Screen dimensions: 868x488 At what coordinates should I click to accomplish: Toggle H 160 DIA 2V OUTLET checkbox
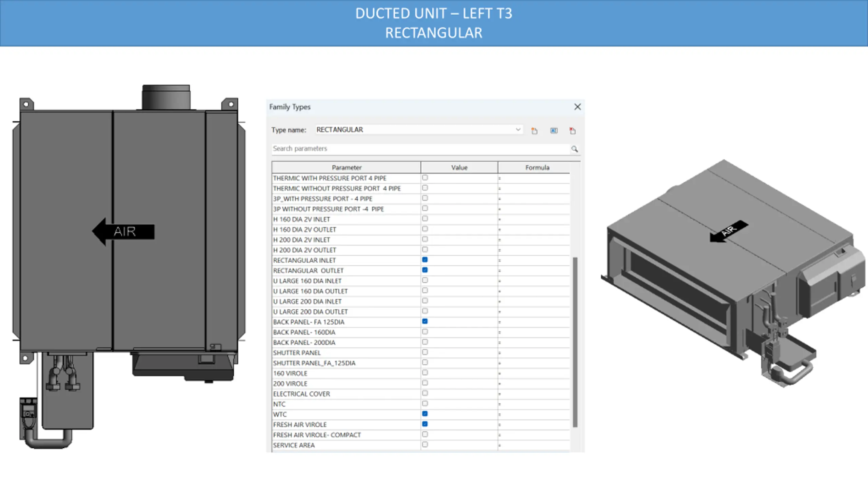tap(425, 229)
